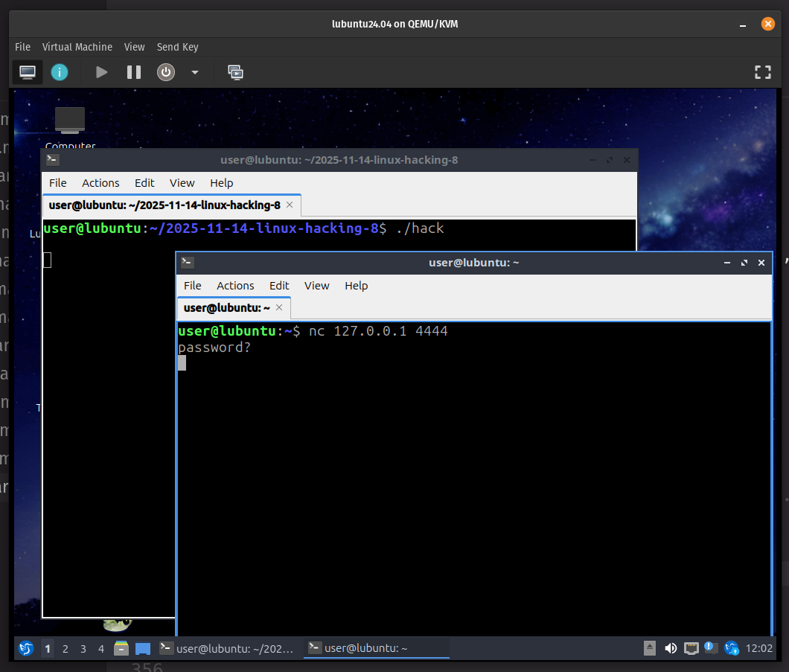Open the Lubuntu application menu
Image resolution: width=789 pixels, height=672 pixels.
26,649
